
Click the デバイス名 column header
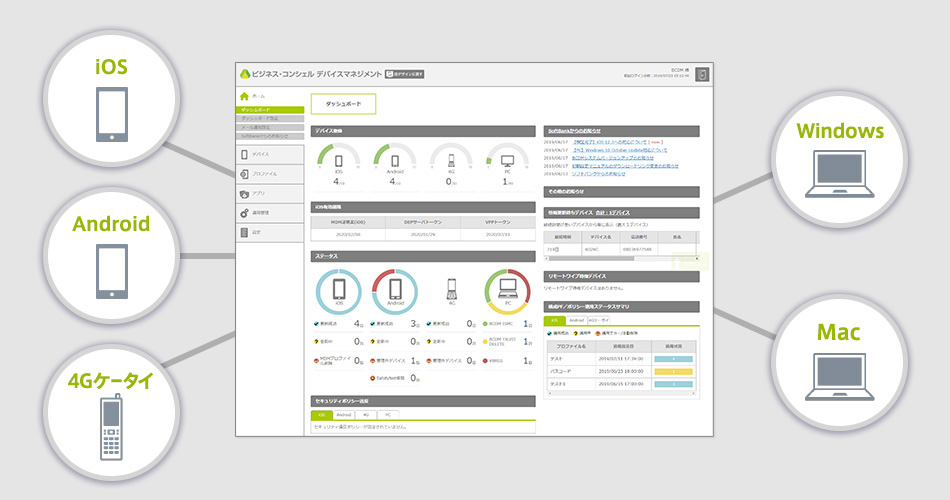tap(600, 237)
